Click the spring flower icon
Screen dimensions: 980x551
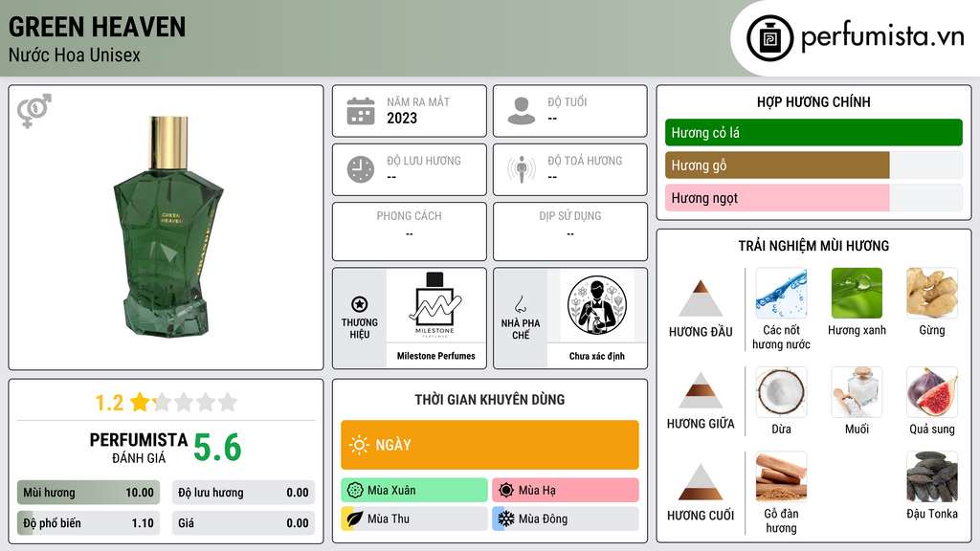tap(355, 490)
